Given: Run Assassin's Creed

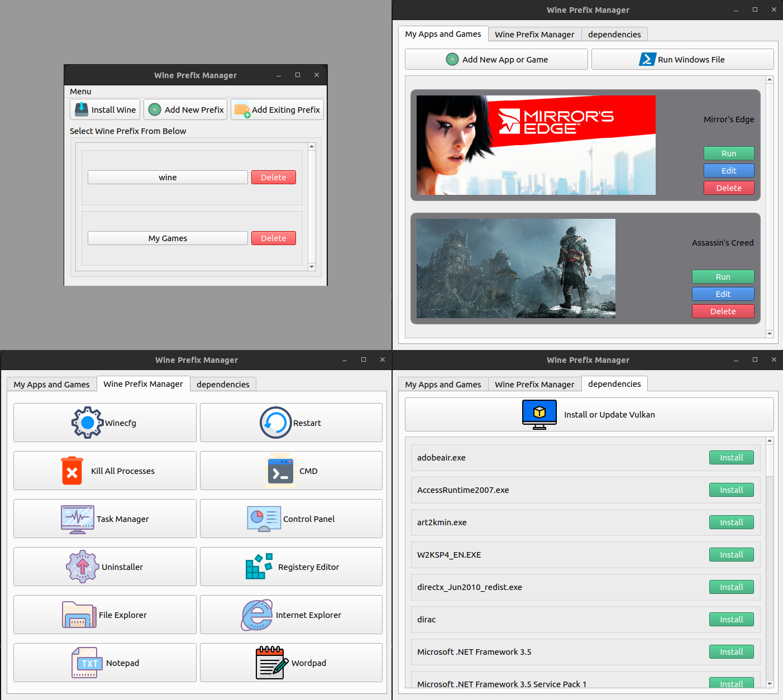Looking at the screenshot, I should [x=723, y=276].
